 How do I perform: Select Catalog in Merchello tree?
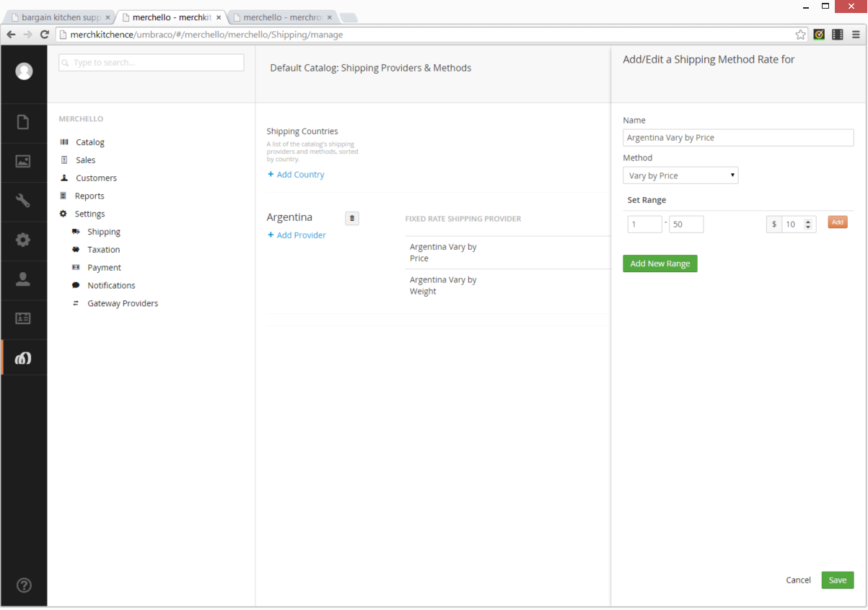(90, 142)
